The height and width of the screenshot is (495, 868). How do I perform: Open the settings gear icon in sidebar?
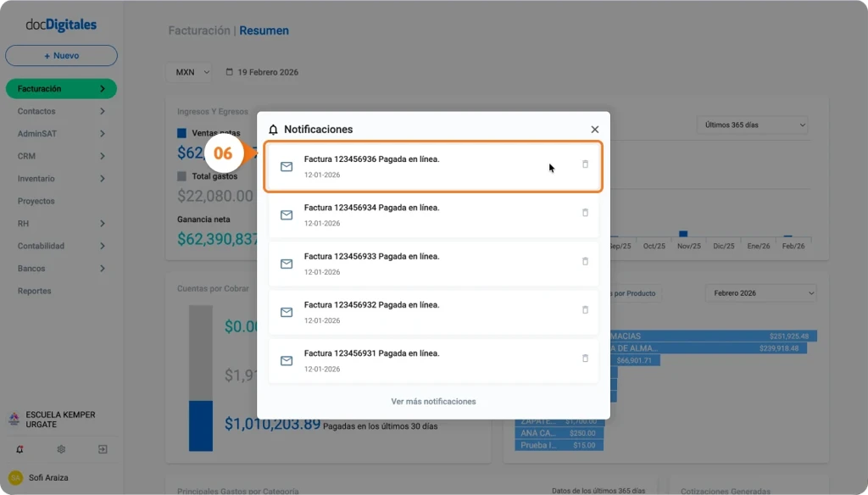61,449
